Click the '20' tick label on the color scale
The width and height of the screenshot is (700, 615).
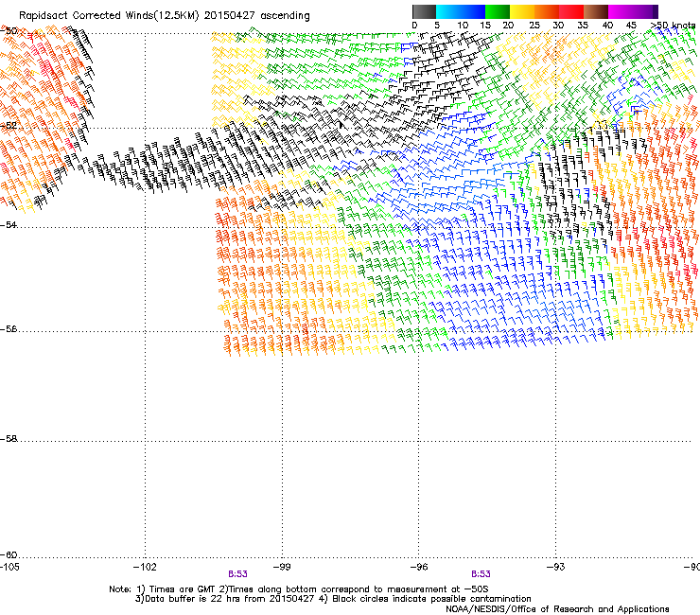pyautogui.click(x=508, y=26)
